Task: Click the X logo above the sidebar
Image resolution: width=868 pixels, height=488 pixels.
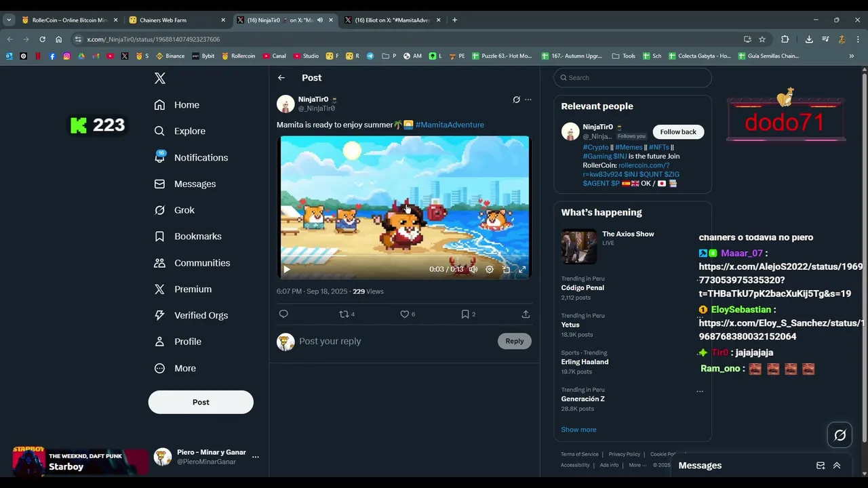Action: pos(160,78)
